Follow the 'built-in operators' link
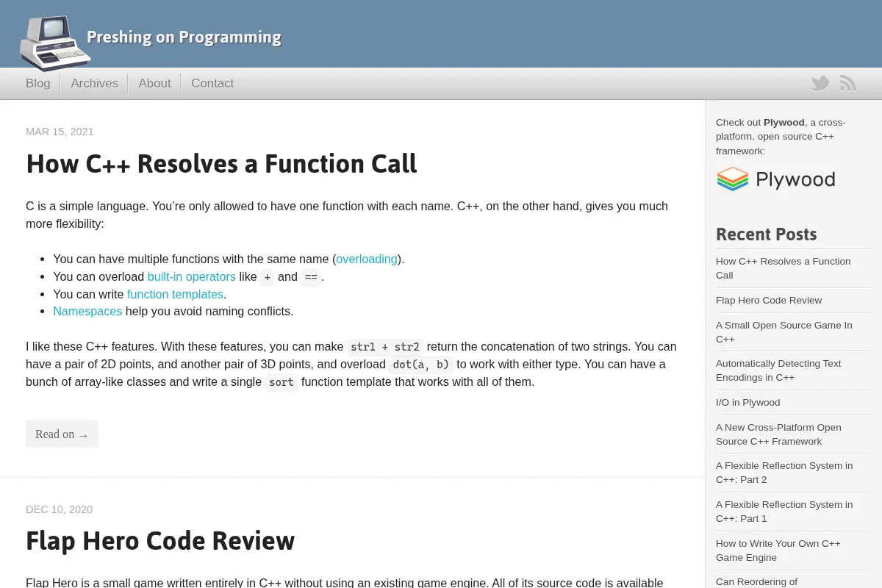The height and width of the screenshot is (588, 882). point(191,276)
